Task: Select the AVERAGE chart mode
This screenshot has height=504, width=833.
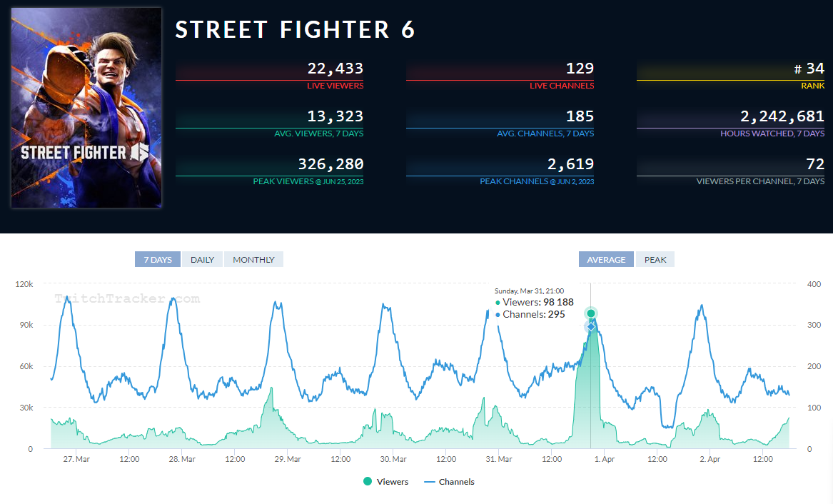Action: (x=606, y=259)
